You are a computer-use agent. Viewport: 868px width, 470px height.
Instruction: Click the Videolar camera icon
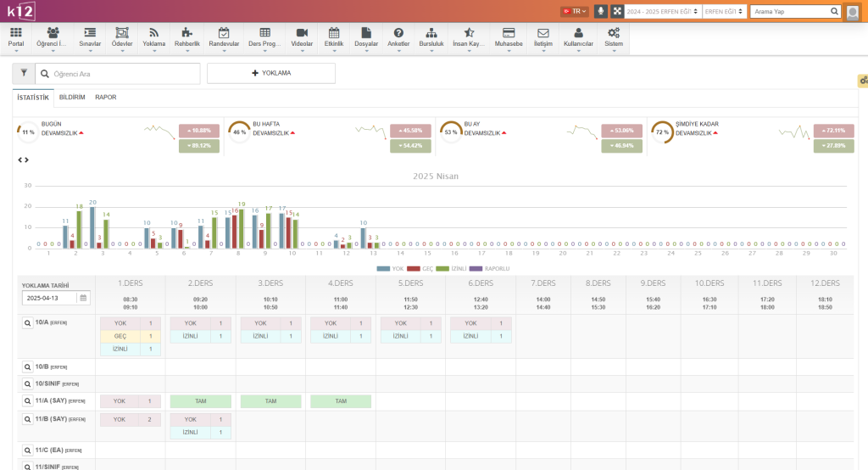coord(301,37)
